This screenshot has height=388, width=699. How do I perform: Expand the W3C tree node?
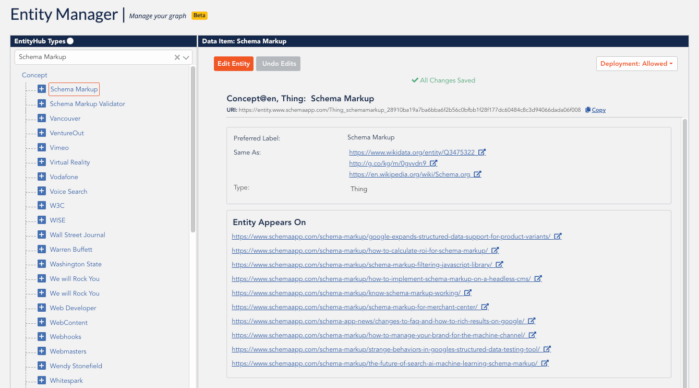(41, 206)
